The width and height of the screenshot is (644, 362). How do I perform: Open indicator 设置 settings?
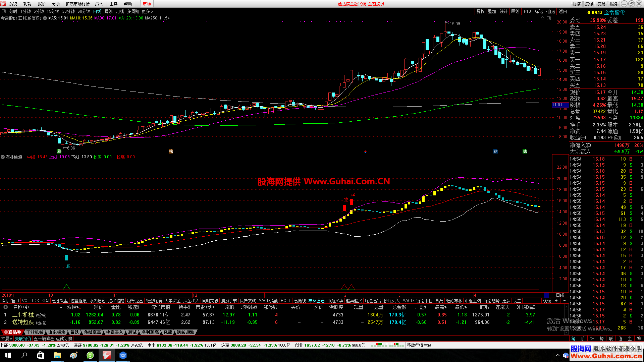517,301
